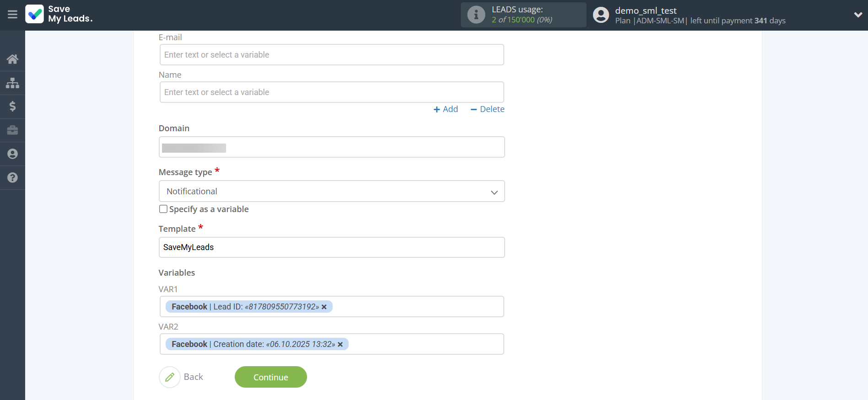Focus the E-mail input field

click(331, 55)
